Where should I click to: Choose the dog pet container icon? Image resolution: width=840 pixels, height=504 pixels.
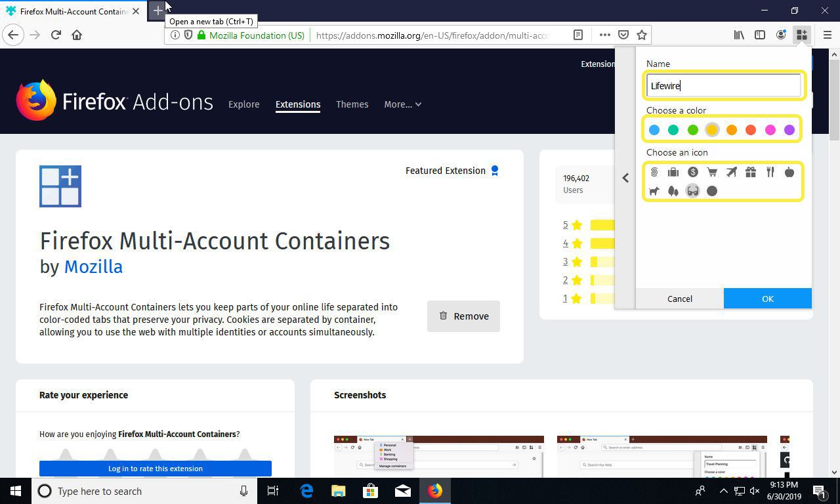(654, 191)
